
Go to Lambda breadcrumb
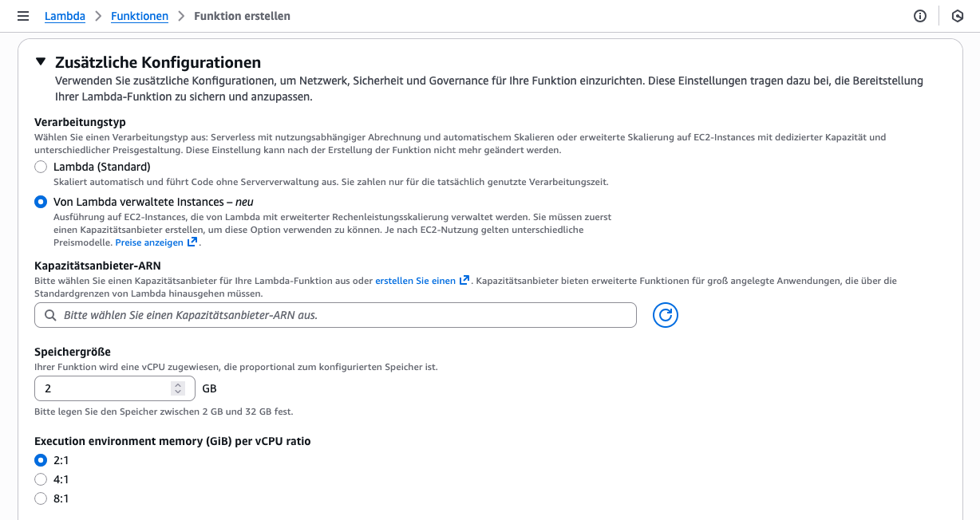pyautogui.click(x=65, y=16)
